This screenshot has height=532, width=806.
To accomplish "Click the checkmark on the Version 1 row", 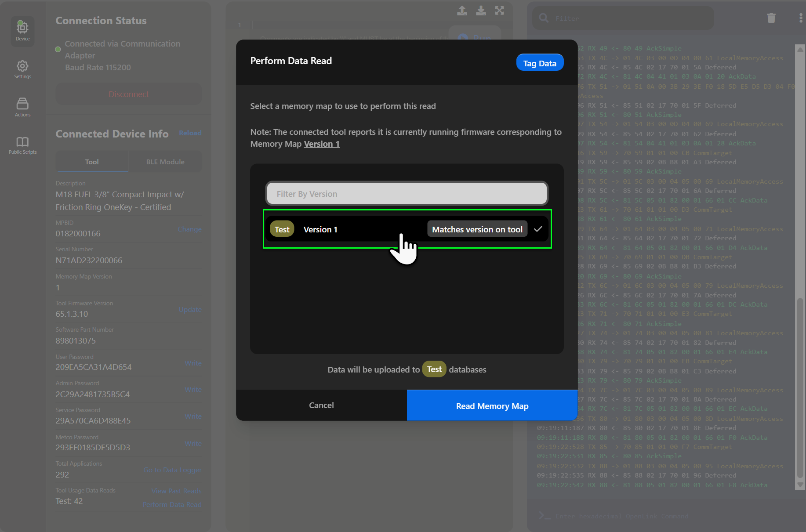I will coord(538,229).
